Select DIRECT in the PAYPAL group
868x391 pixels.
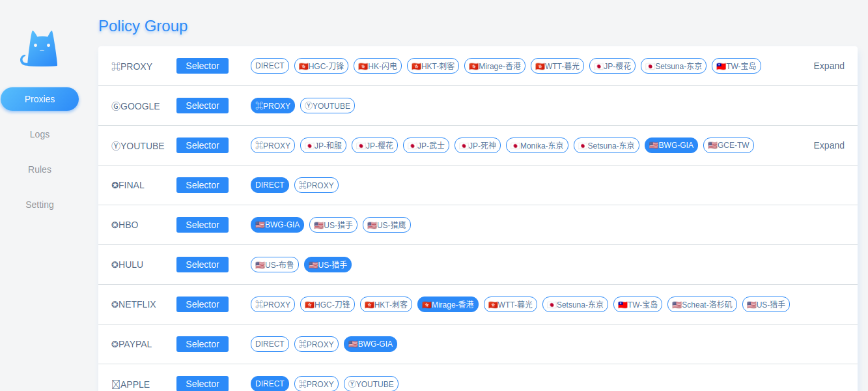(270, 344)
